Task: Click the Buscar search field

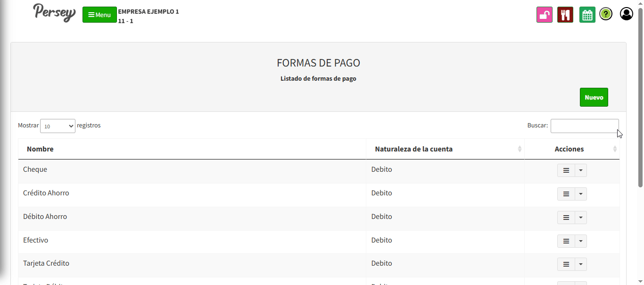Action: [584, 126]
